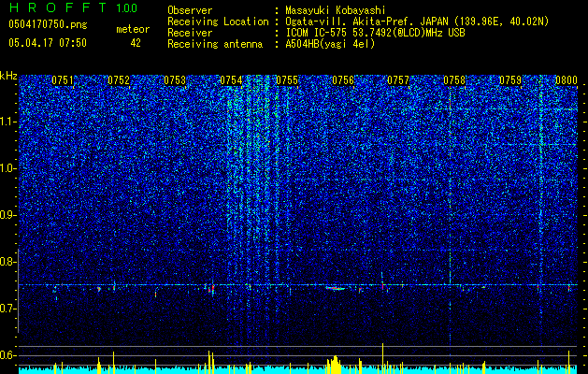Click the version number 1.0.0

(x=127, y=8)
